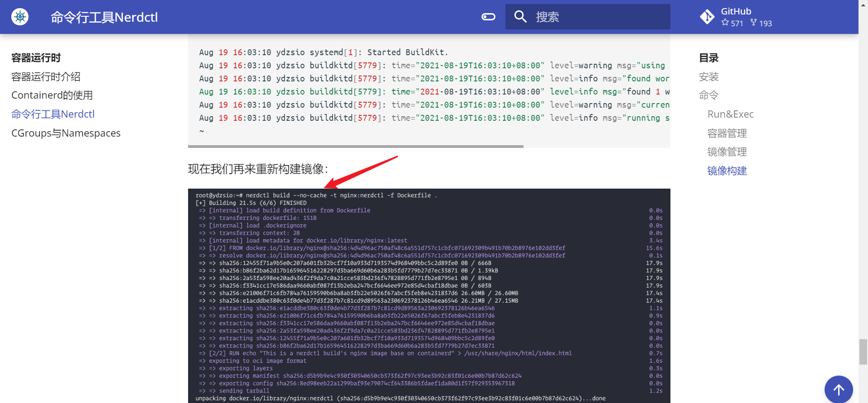This screenshot has height=403, width=868.
Task: Click the code block horizontal scrollbar
Action: (x=356, y=147)
